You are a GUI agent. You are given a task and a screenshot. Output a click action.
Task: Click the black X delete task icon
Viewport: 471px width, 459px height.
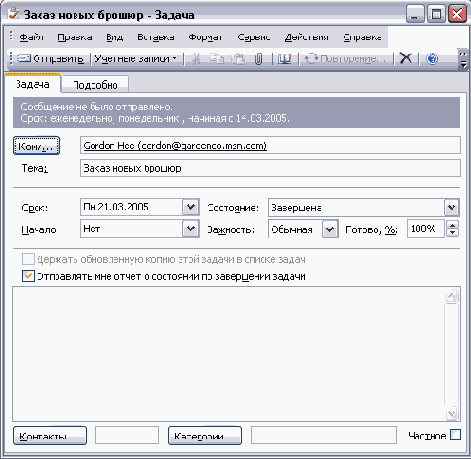[x=406, y=58]
